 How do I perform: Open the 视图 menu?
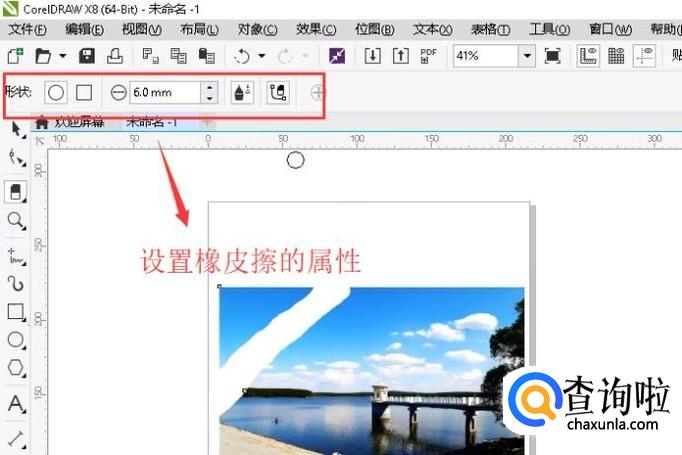coord(142,30)
